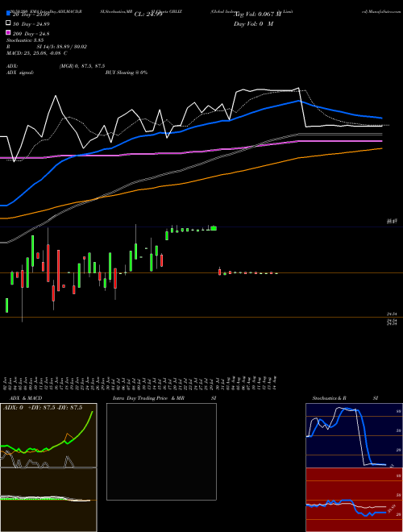Click the 'Avg Vol: 0.067 M' label
403x532 pixels.
[x=257, y=15]
